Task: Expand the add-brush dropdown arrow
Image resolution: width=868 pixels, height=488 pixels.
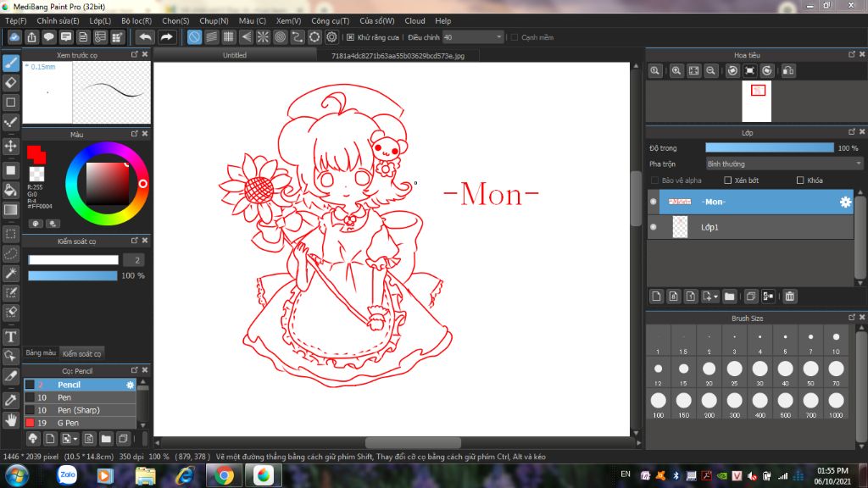Action: pos(75,440)
